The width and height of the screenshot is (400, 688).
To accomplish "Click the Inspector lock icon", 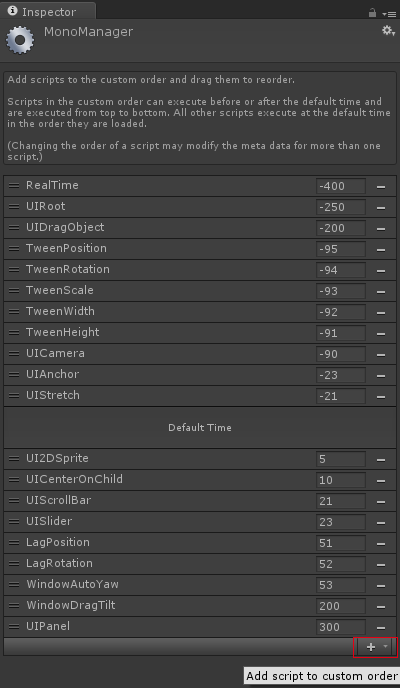I will (372, 13).
